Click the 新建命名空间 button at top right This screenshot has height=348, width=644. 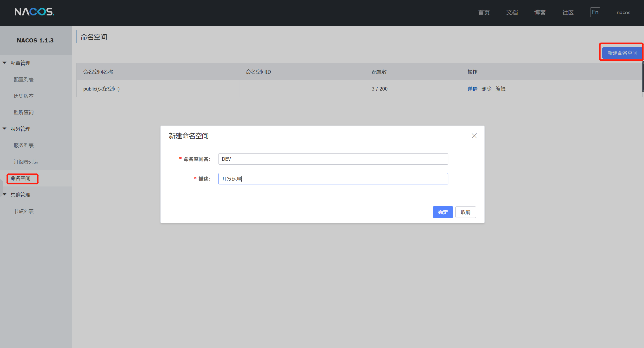pos(622,53)
